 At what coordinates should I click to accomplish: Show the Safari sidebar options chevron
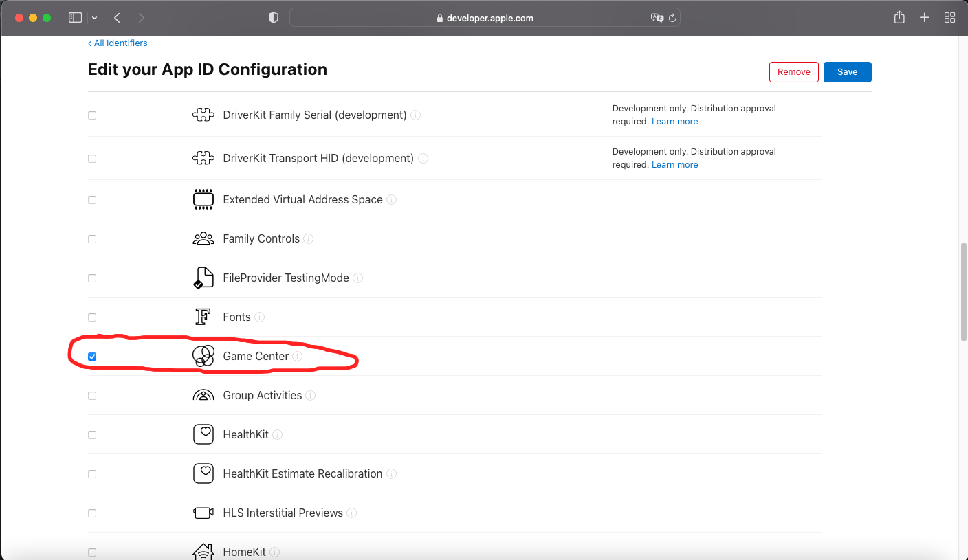tap(95, 17)
